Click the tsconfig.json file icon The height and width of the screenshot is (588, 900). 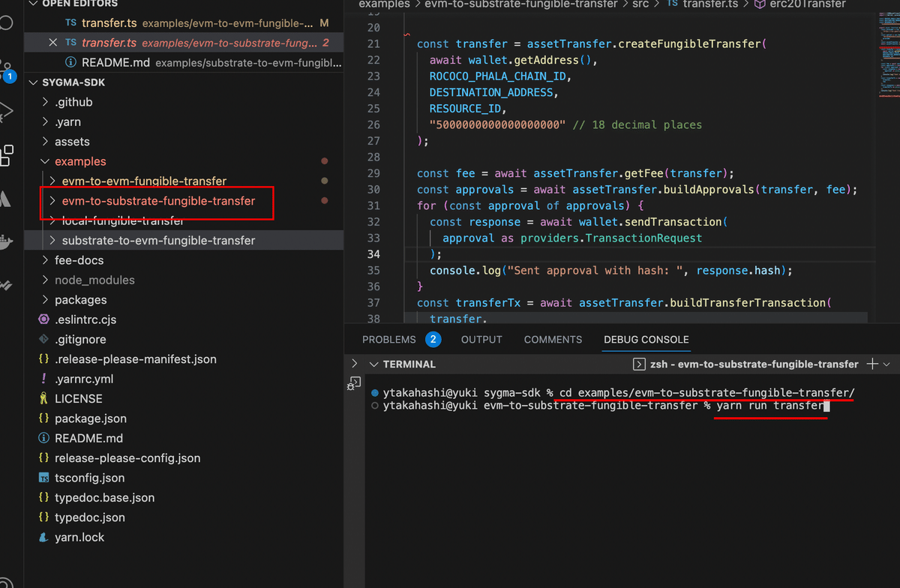click(43, 478)
